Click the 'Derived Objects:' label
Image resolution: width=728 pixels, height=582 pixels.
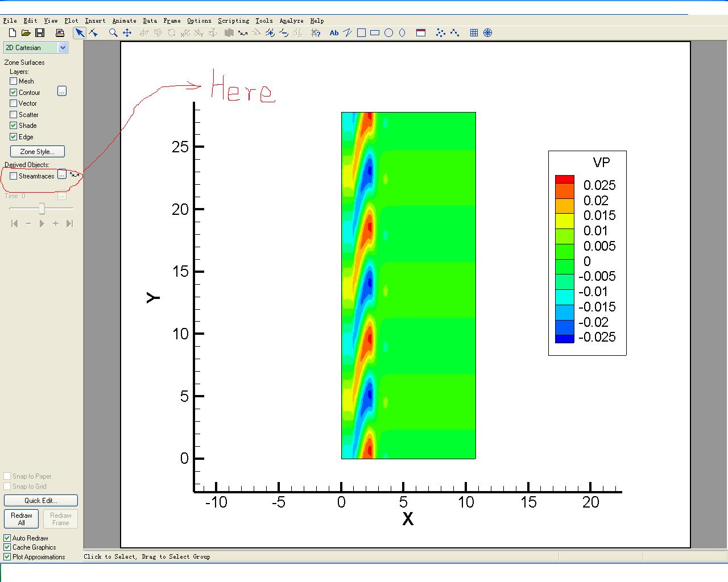tap(27, 165)
